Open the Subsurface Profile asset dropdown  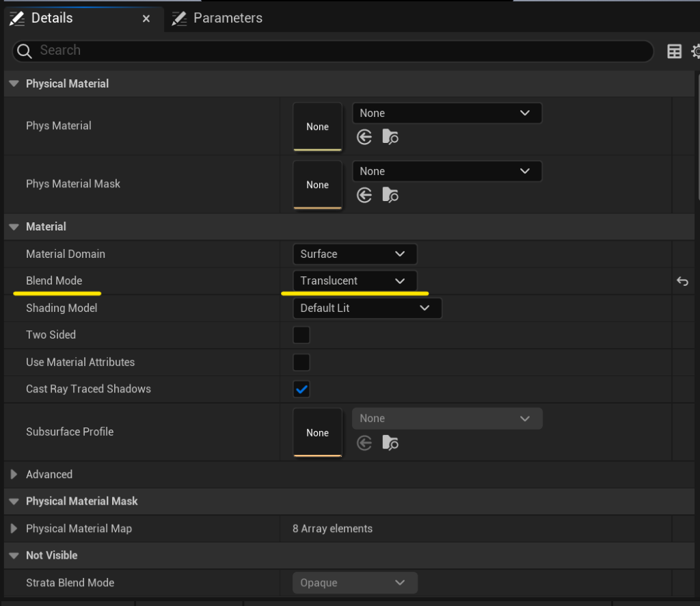(447, 419)
